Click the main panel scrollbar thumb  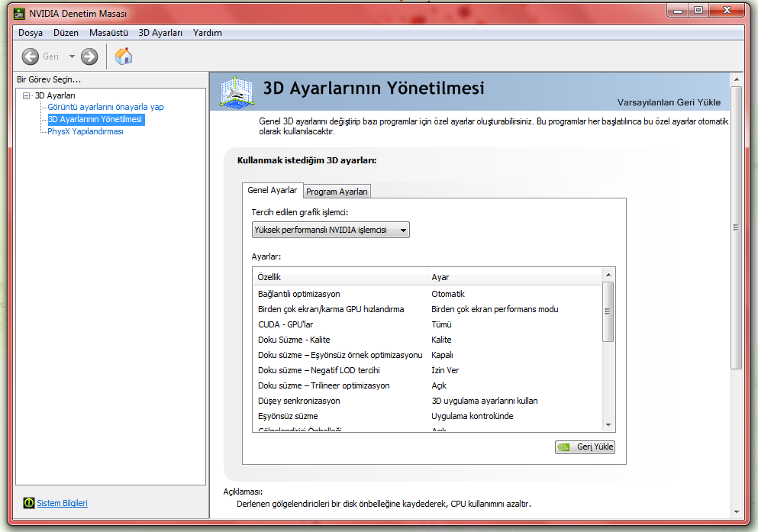coord(737,227)
